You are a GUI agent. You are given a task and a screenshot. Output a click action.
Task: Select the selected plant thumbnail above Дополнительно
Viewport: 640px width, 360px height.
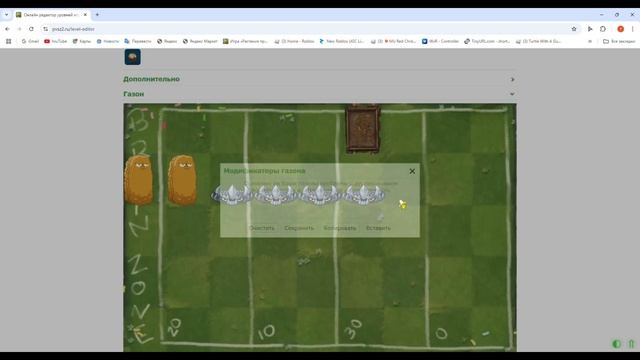133,57
